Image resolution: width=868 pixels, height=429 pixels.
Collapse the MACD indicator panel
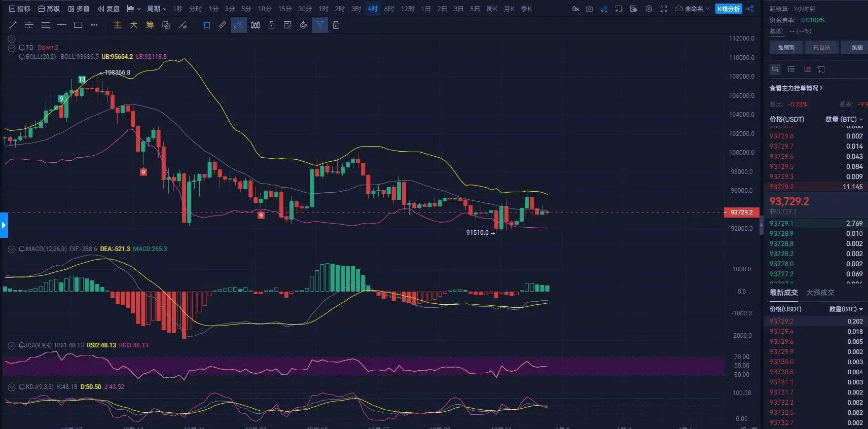[12, 249]
